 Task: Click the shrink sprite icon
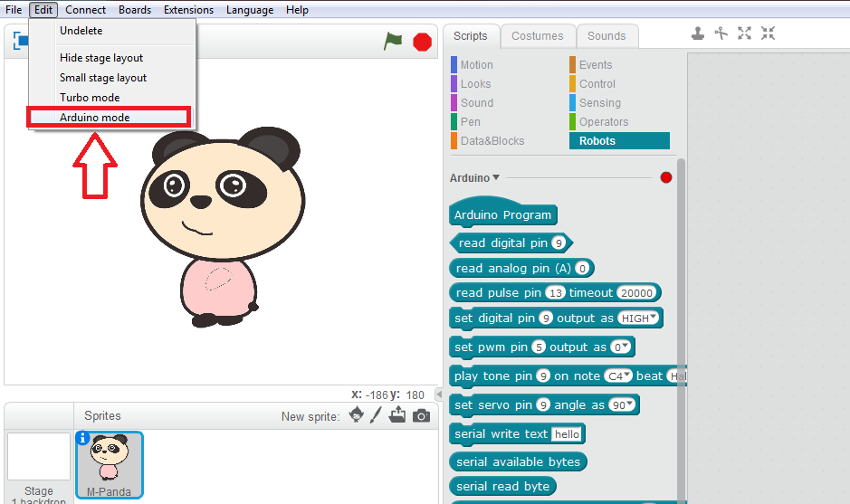768,33
